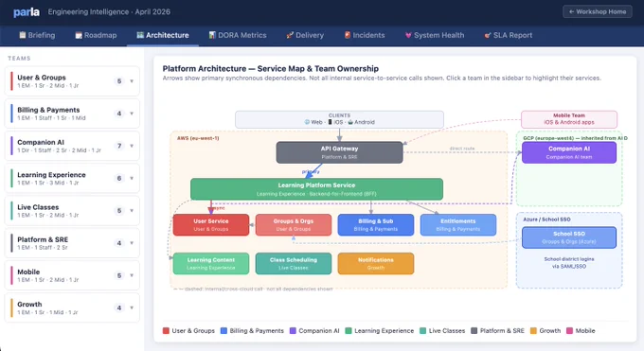Click the School SSO node in Azure
644x351 pixels.
point(569,237)
